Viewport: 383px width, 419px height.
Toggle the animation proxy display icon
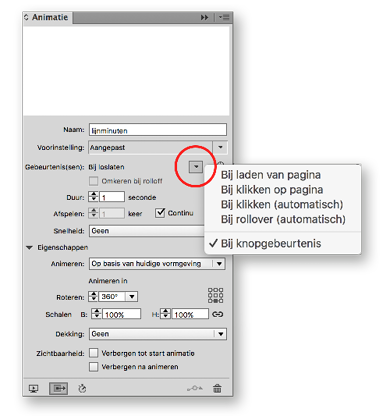tap(59, 389)
